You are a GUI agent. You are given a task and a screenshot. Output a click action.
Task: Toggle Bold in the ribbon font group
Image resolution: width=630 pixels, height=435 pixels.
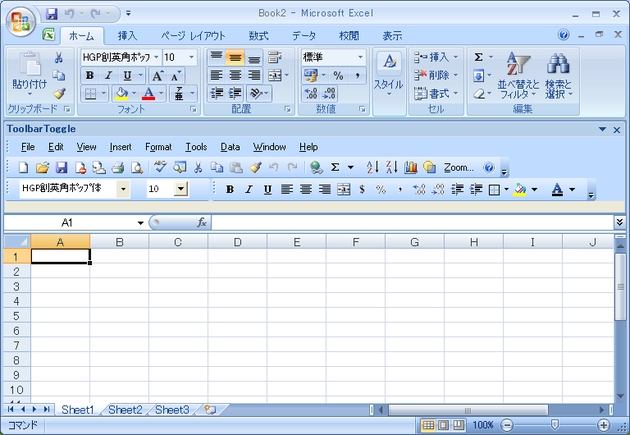[90, 76]
